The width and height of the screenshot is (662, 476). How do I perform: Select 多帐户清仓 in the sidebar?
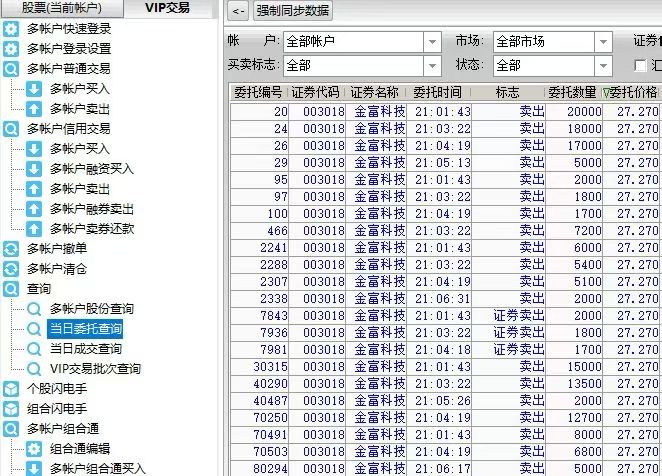[x=57, y=269]
